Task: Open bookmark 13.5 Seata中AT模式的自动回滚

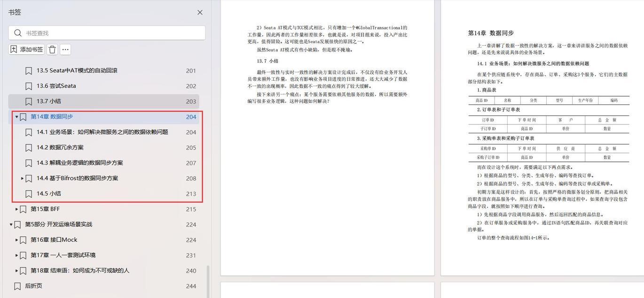Action: click(x=77, y=70)
